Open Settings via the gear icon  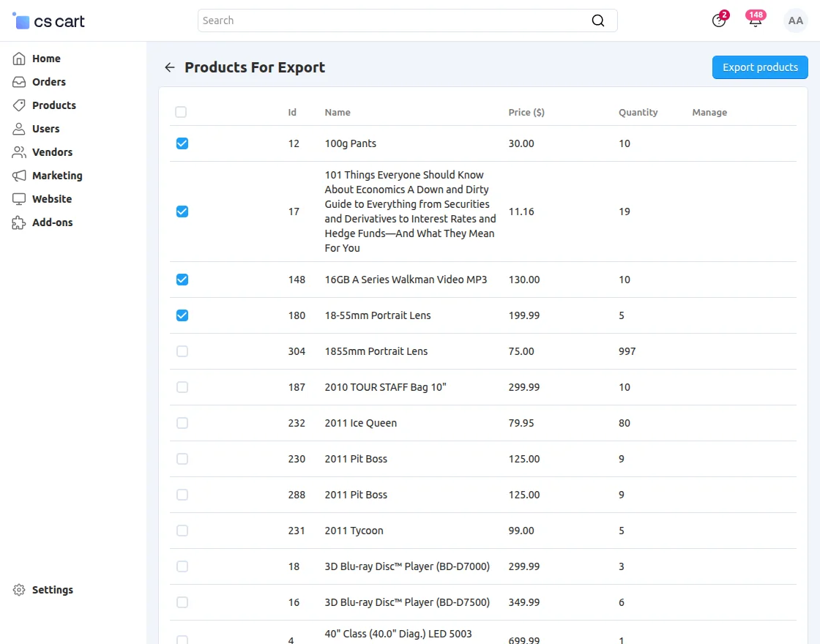click(x=18, y=589)
